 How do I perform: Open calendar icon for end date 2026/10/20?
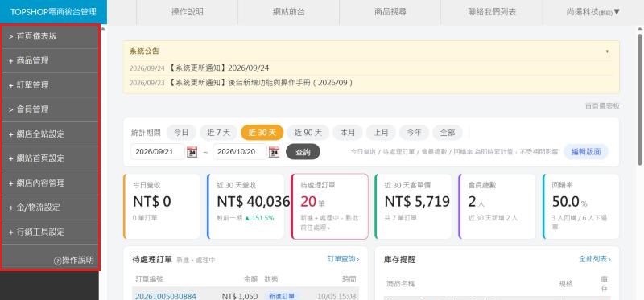(x=274, y=152)
